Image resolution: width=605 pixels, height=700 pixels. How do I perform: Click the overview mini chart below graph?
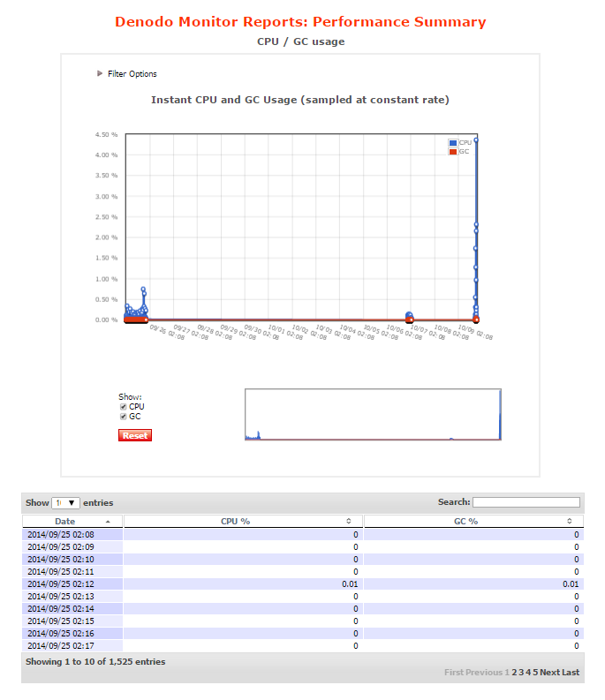point(373,415)
